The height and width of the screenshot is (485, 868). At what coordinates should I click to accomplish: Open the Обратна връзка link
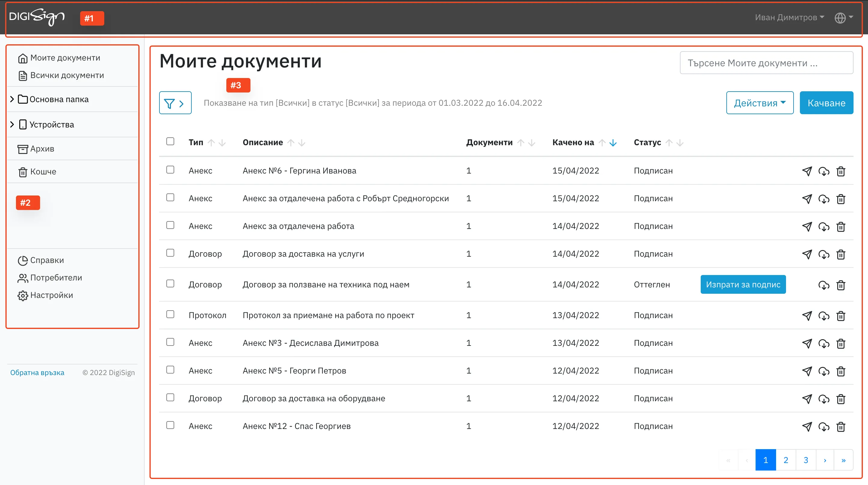coord(37,373)
